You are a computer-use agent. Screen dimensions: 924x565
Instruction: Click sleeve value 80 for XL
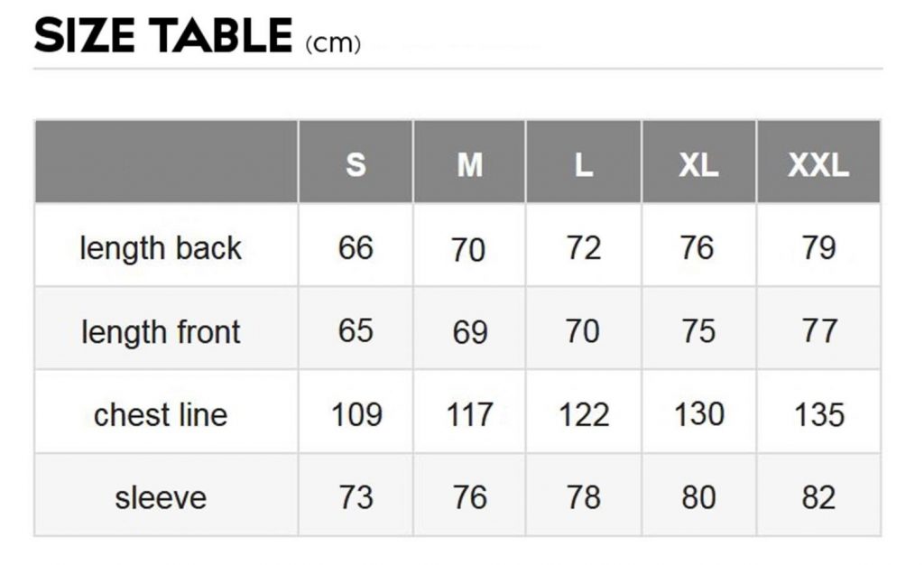click(698, 497)
